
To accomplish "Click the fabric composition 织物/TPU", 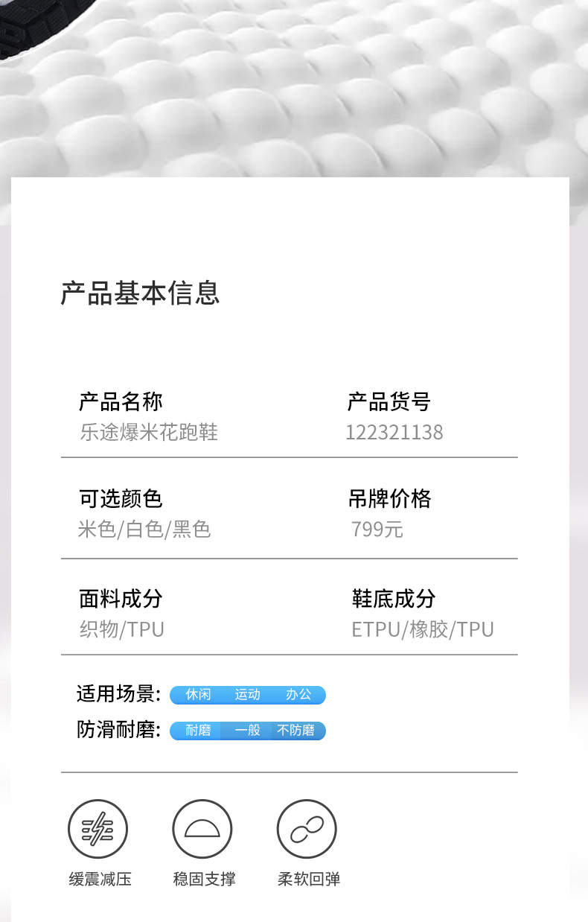I will (x=121, y=629).
